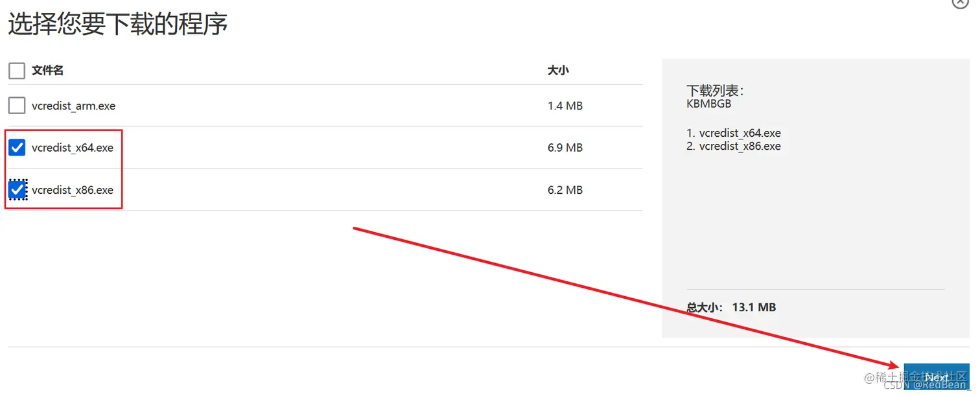Click the 下载列表 heading in side panel
980x396 pixels.
[714, 91]
